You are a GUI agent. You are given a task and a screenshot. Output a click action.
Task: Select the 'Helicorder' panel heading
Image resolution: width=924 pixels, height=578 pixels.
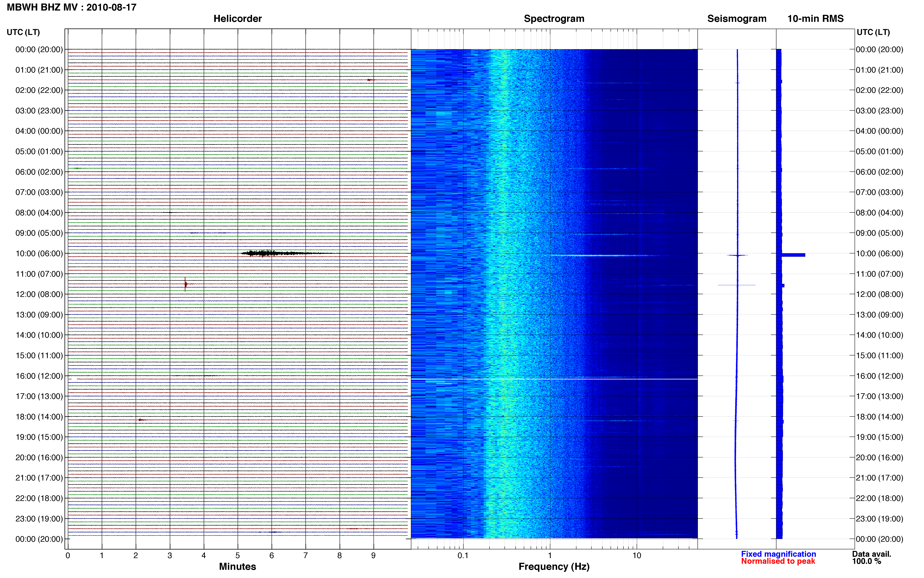click(x=238, y=19)
